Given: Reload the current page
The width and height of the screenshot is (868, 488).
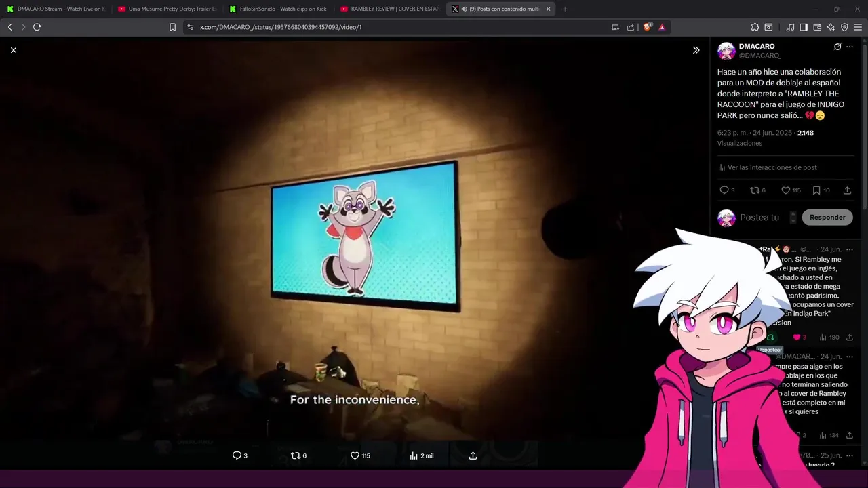Looking at the screenshot, I should point(37,27).
